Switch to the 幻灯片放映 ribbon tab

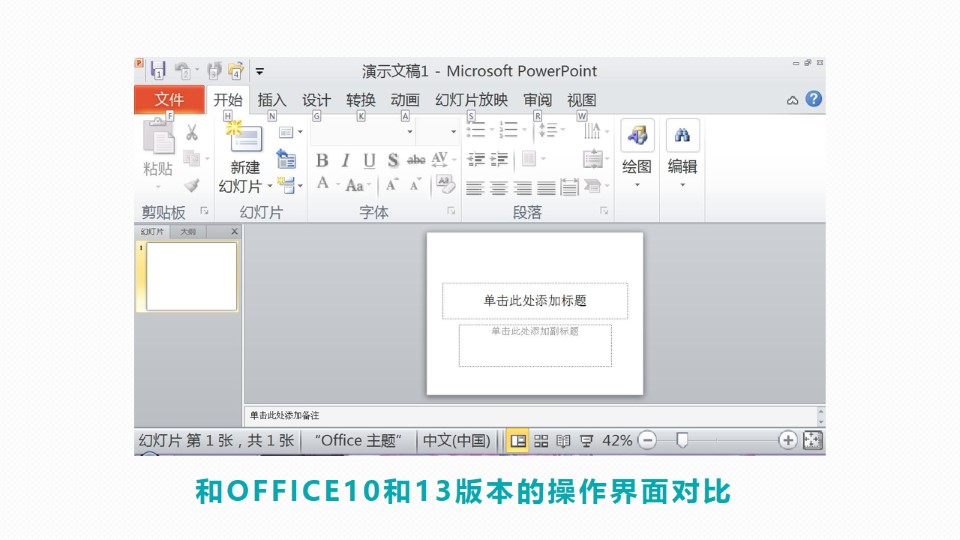point(471,100)
